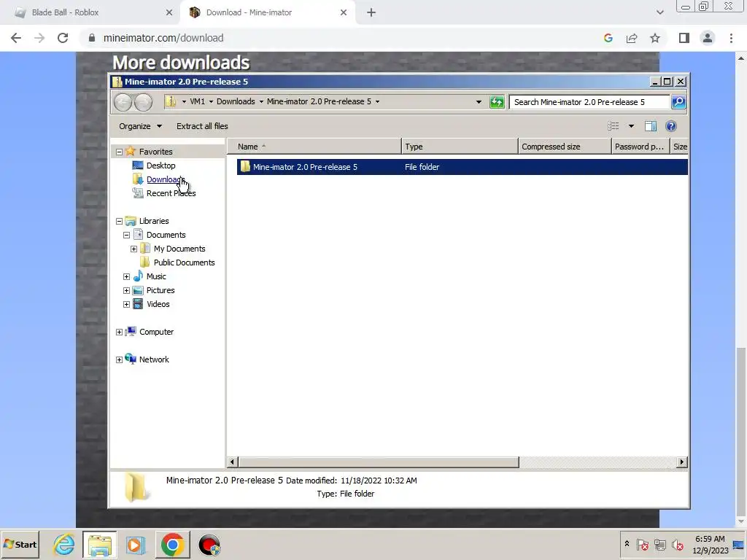Open view options dropdown arrow
This screenshot has height=560, width=747.
631,126
